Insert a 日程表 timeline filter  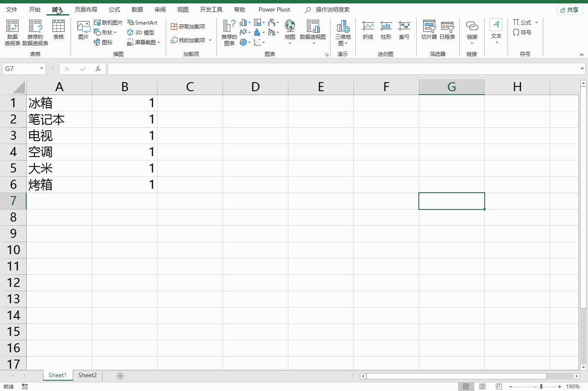click(447, 30)
